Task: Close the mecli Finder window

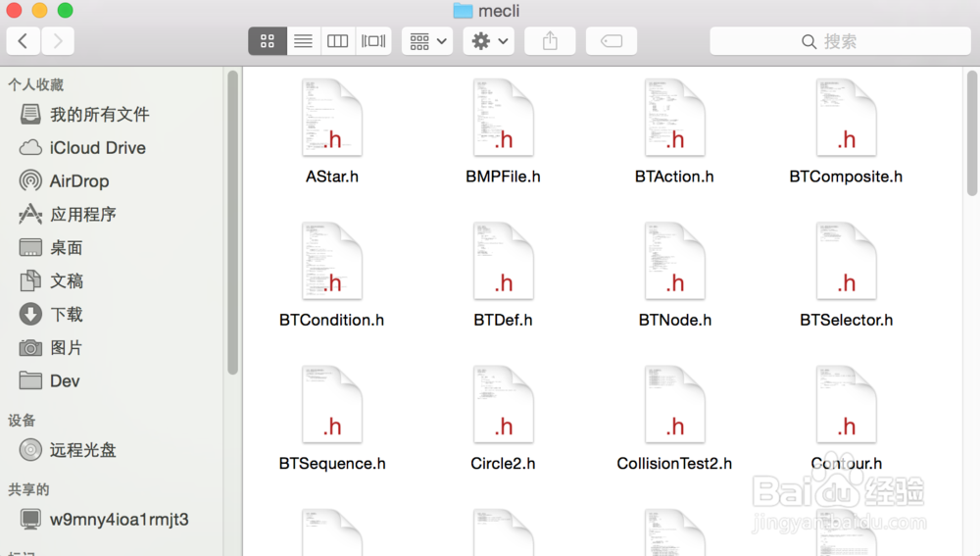Action: click(14, 10)
